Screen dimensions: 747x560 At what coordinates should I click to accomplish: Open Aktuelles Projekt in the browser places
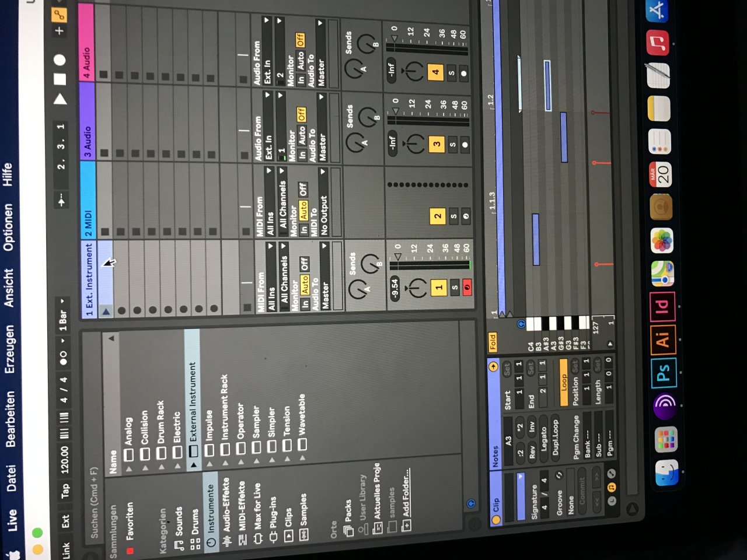[378, 497]
